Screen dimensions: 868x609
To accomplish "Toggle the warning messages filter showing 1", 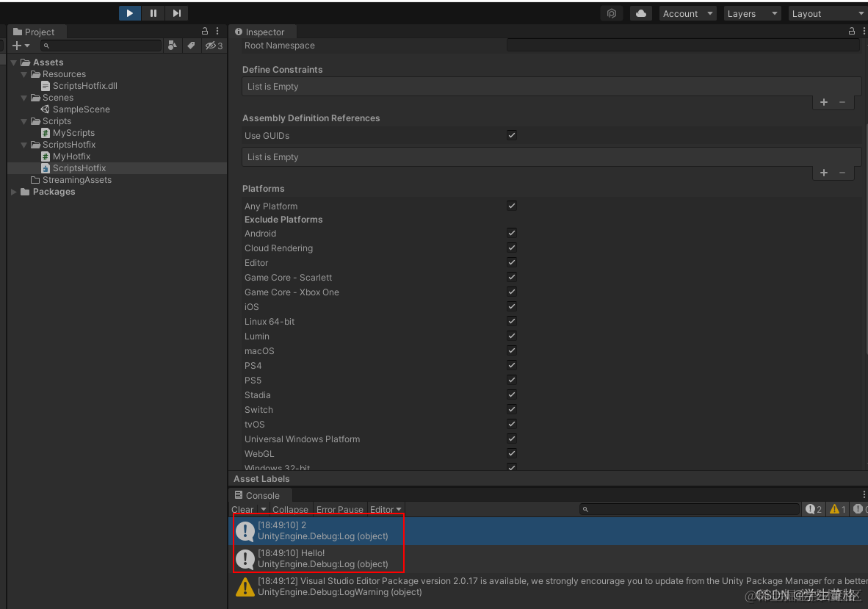I will pos(838,509).
